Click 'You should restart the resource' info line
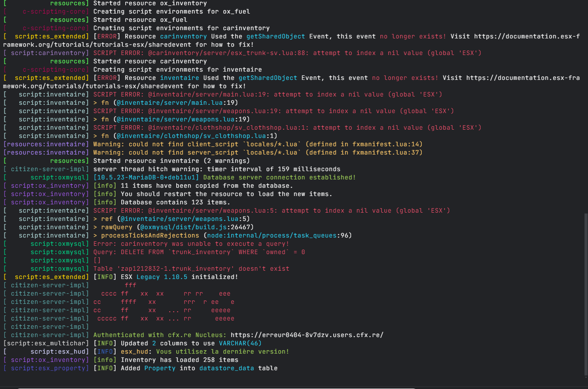The width and height of the screenshot is (588, 389). coord(213,194)
